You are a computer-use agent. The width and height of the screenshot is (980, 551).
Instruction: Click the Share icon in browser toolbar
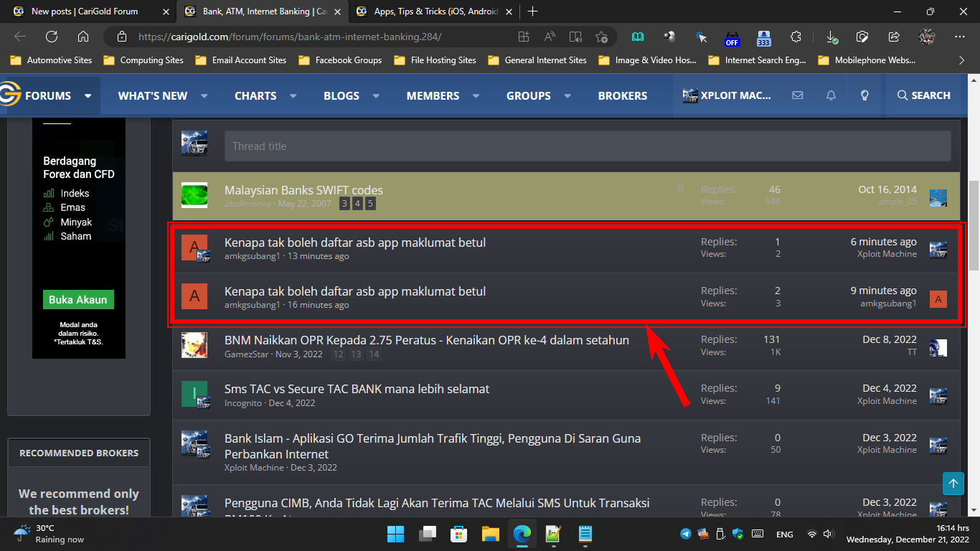[x=894, y=37]
